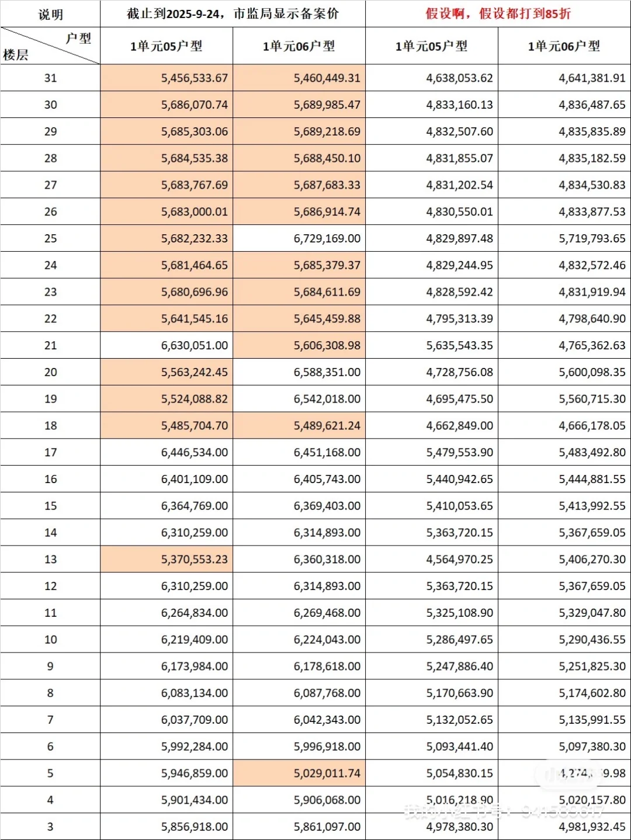This screenshot has height=840, width=631.
Task: Select cell 4,832,507.60
Action: tap(432, 131)
